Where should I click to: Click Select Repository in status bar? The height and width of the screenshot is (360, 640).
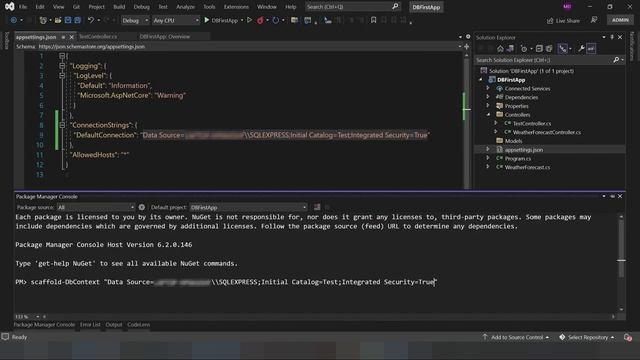587,337
